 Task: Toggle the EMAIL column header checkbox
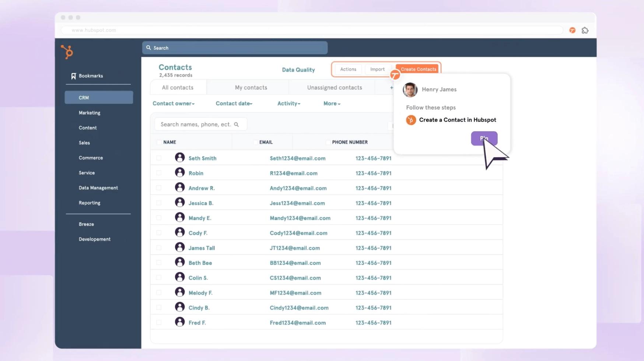pos(255,142)
